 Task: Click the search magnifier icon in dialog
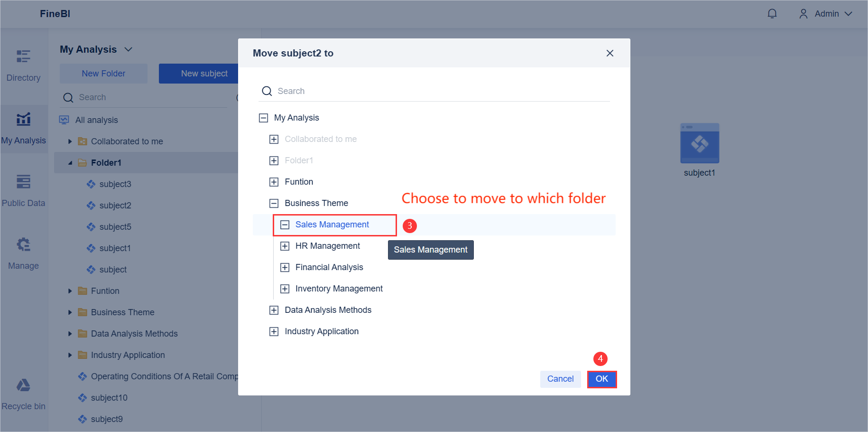(267, 91)
